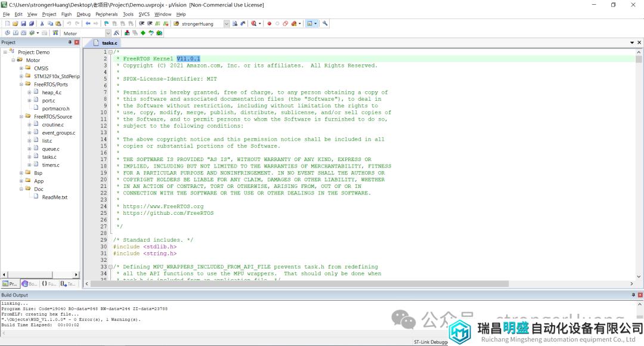Collapse the Doc folder

pos(21,189)
